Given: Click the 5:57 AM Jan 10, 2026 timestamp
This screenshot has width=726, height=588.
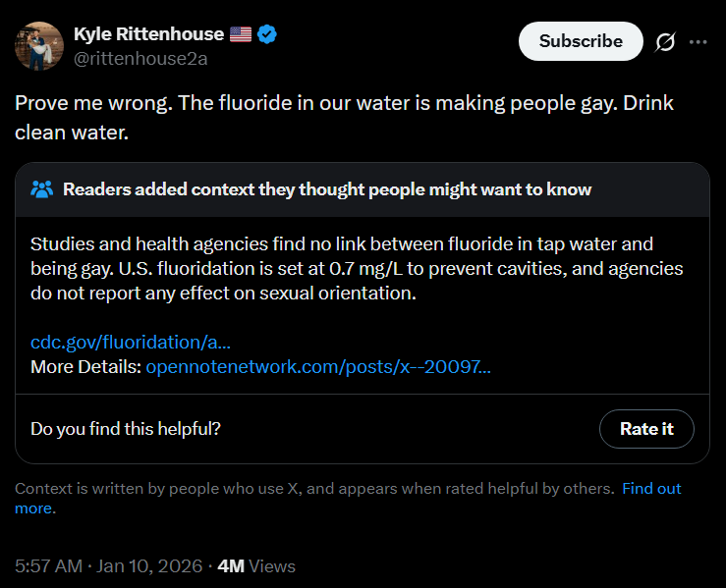Looking at the screenshot, I should 108,566.
